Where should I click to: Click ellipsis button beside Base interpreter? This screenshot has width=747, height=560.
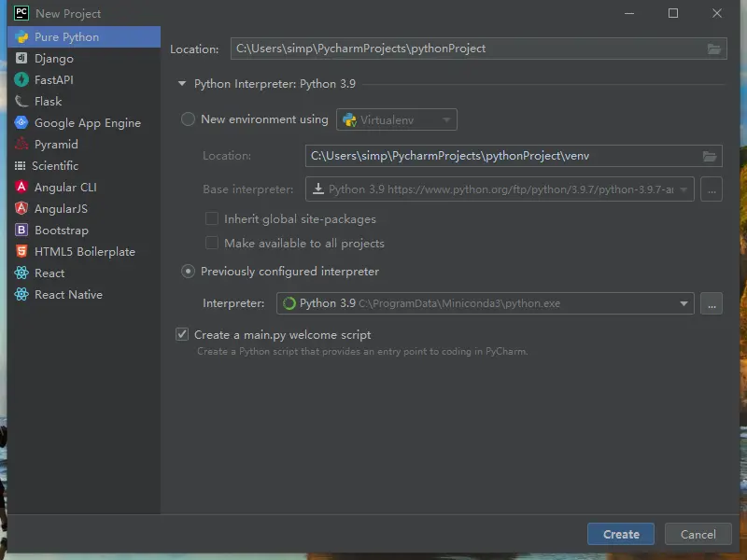click(x=712, y=189)
